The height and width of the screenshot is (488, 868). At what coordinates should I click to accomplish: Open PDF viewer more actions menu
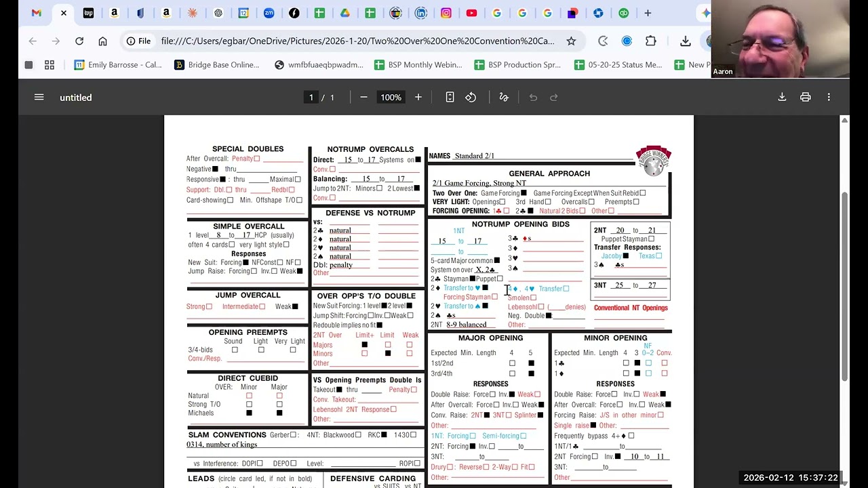pos(829,98)
